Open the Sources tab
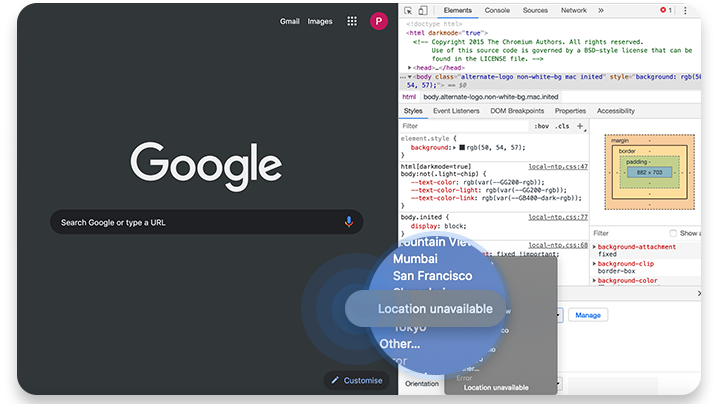The image size is (718, 404). tap(535, 10)
